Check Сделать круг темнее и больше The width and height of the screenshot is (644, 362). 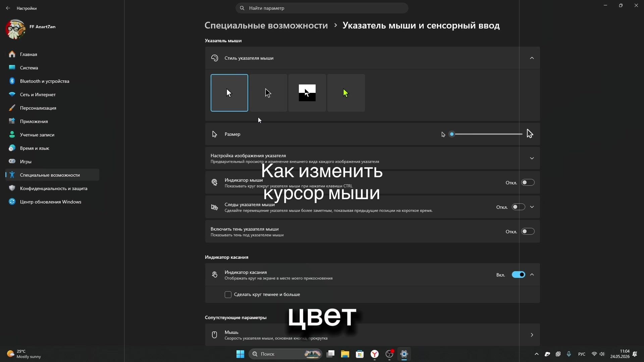(x=228, y=295)
